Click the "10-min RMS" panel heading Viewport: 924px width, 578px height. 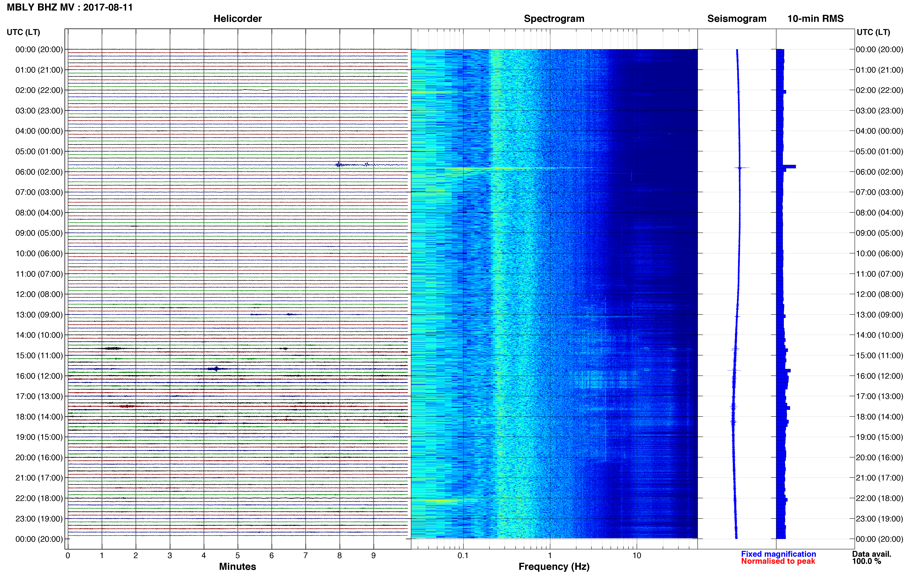point(816,19)
